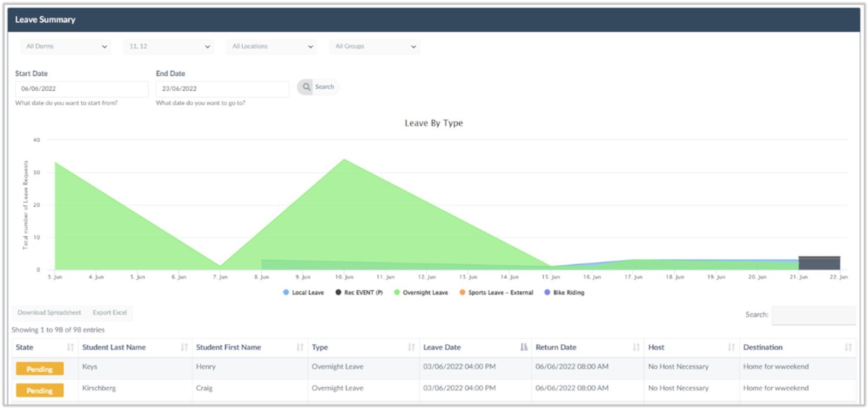Click the End Date input field
Image resolution: width=868 pixels, height=409 pixels.
(x=222, y=89)
